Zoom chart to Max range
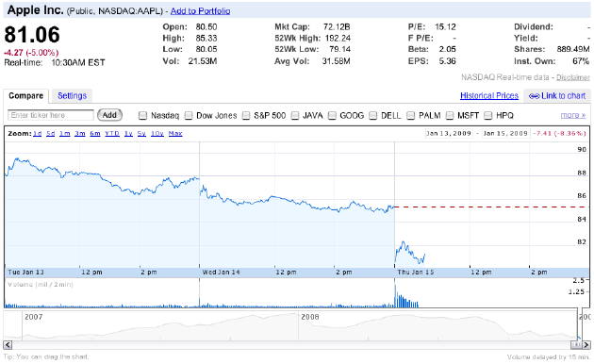The image size is (594, 364). coord(175,134)
